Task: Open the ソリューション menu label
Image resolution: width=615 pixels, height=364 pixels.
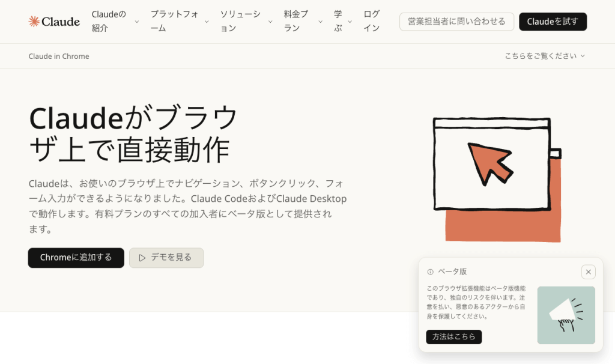Action: point(240,21)
